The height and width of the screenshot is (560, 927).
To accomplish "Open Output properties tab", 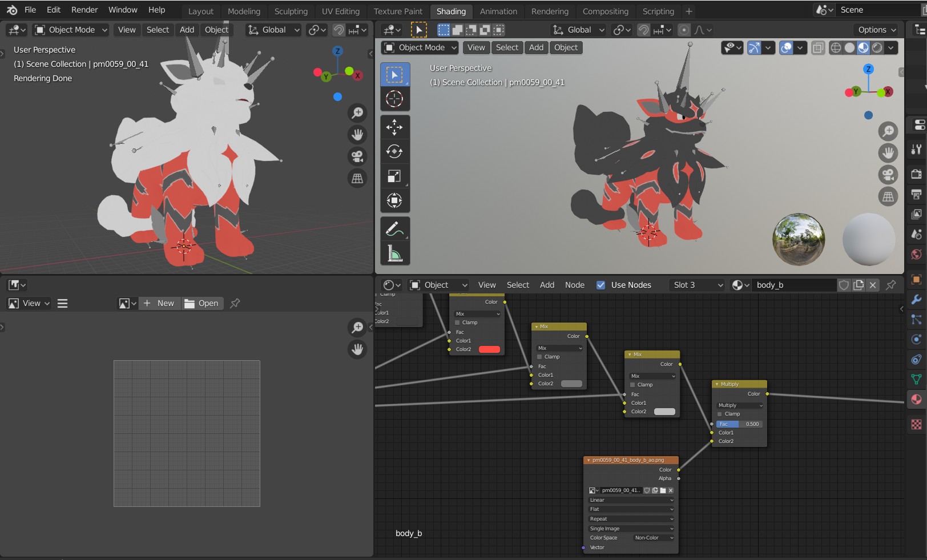I will pyautogui.click(x=916, y=194).
